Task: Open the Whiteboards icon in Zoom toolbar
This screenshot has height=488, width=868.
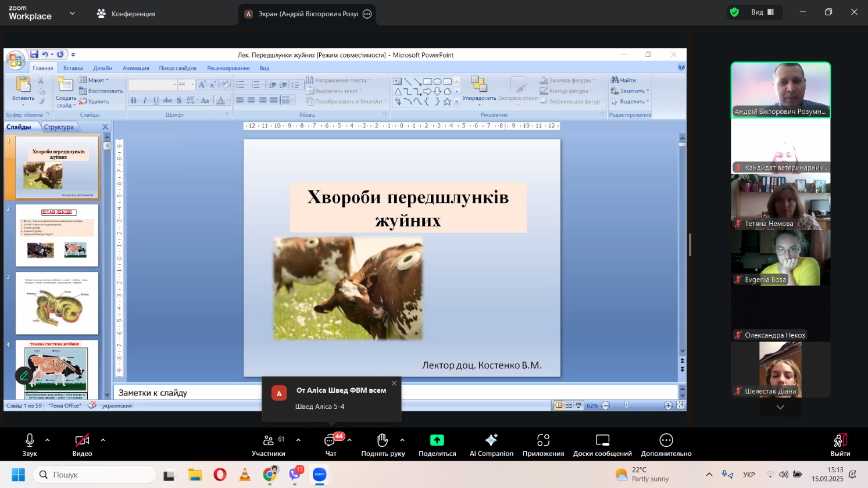Action: coord(602,440)
